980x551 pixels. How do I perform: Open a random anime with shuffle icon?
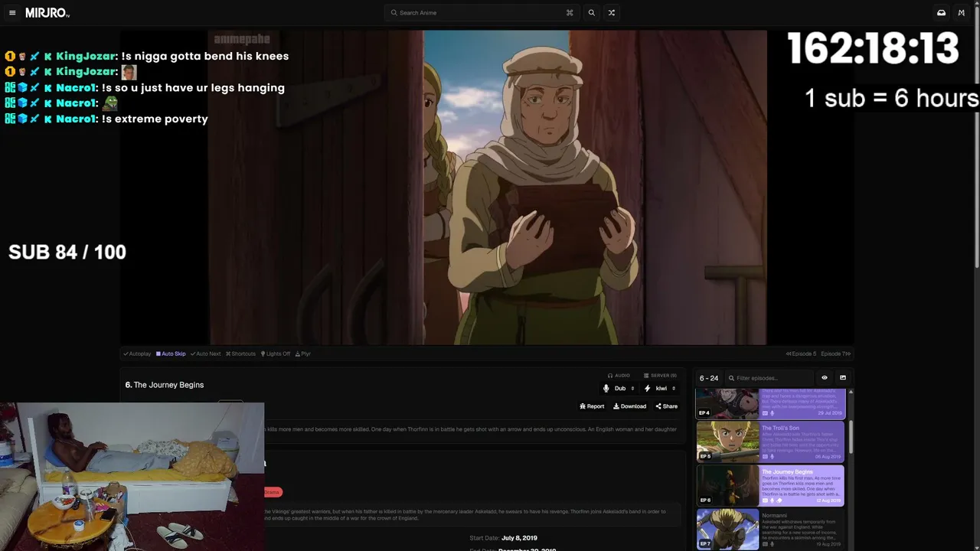click(x=611, y=13)
